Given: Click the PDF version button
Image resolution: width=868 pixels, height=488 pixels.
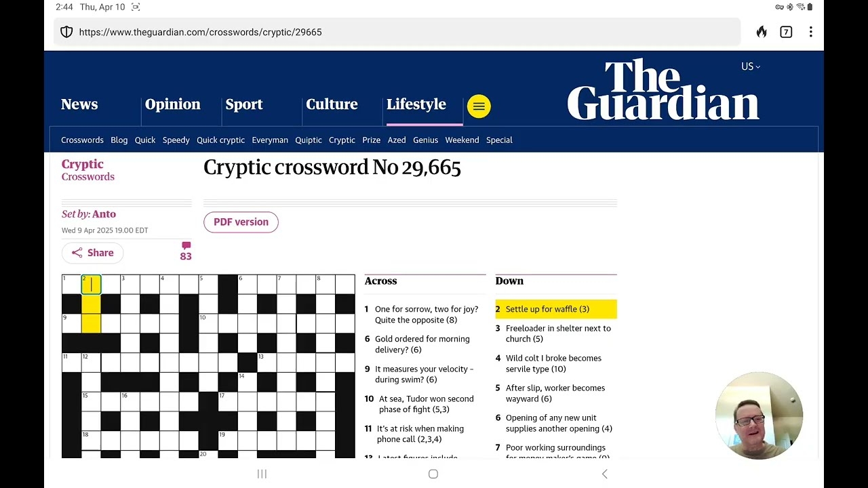Looking at the screenshot, I should click(x=241, y=222).
